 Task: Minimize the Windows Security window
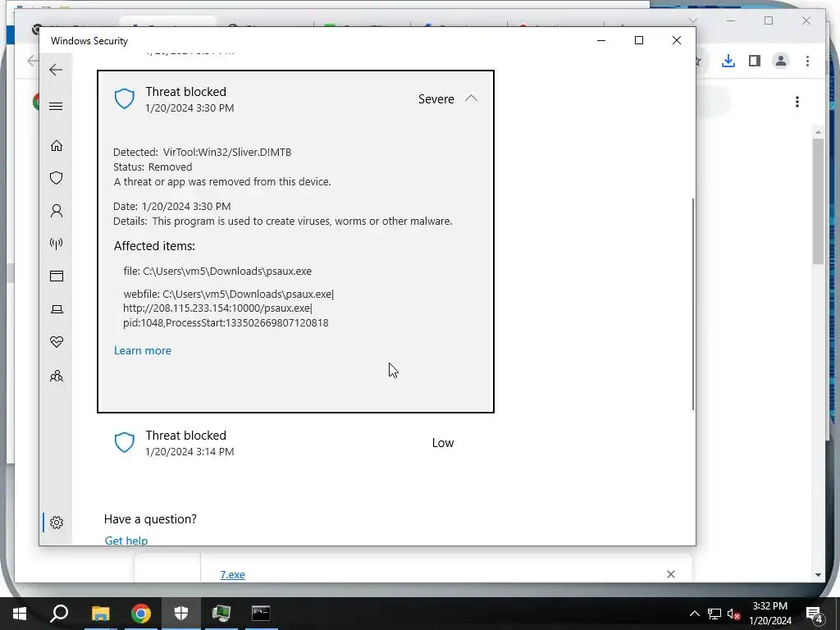tap(601, 40)
